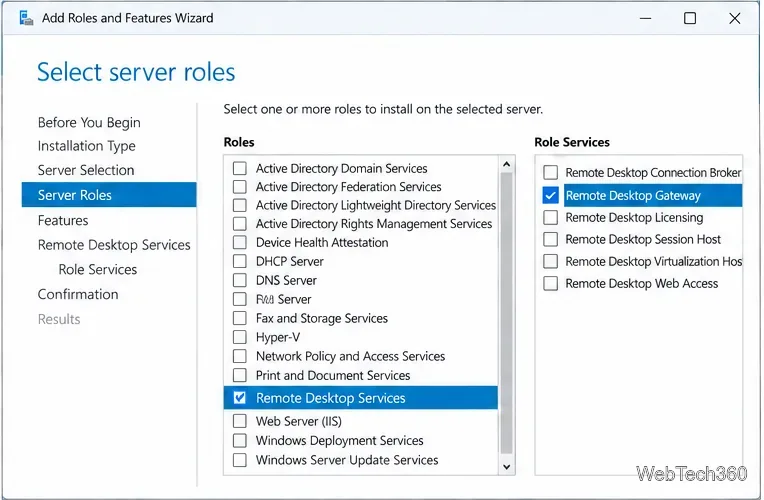Select the Remote Desktop Services role label

point(330,398)
